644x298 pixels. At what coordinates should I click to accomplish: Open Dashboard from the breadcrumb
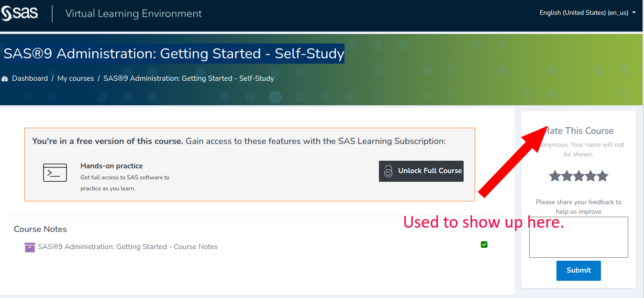pyautogui.click(x=30, y=78)
